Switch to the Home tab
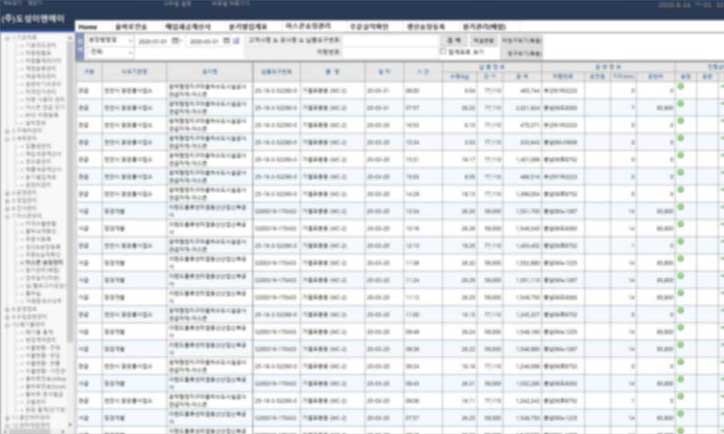724x434 pixels. tap(88, 26)
